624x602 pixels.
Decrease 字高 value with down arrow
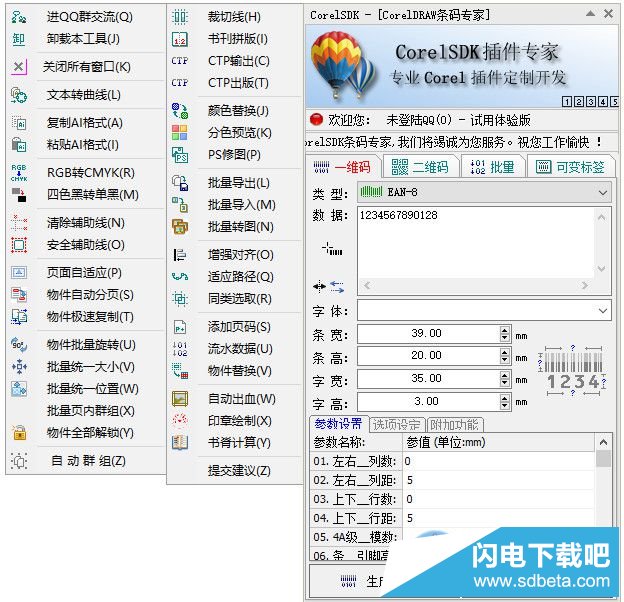tap(505, 406)
